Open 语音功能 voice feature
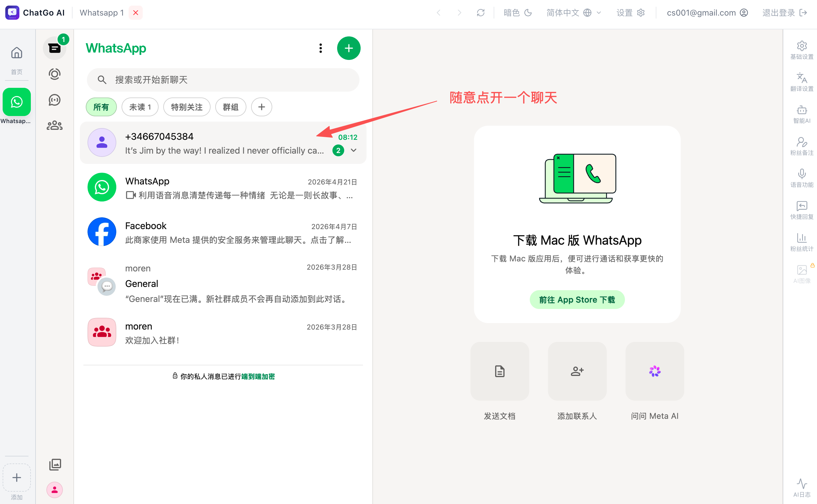 [802, 178]
